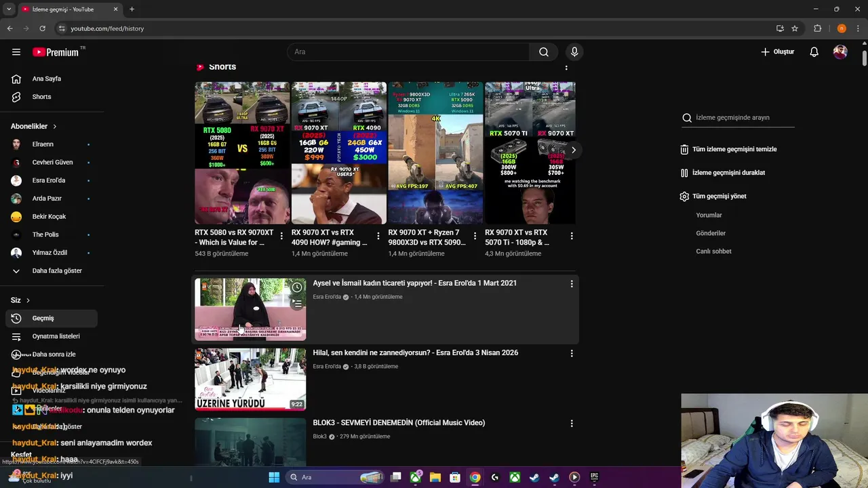Open the notifications bell
The image size is (868, 488).
coord(814,52)
